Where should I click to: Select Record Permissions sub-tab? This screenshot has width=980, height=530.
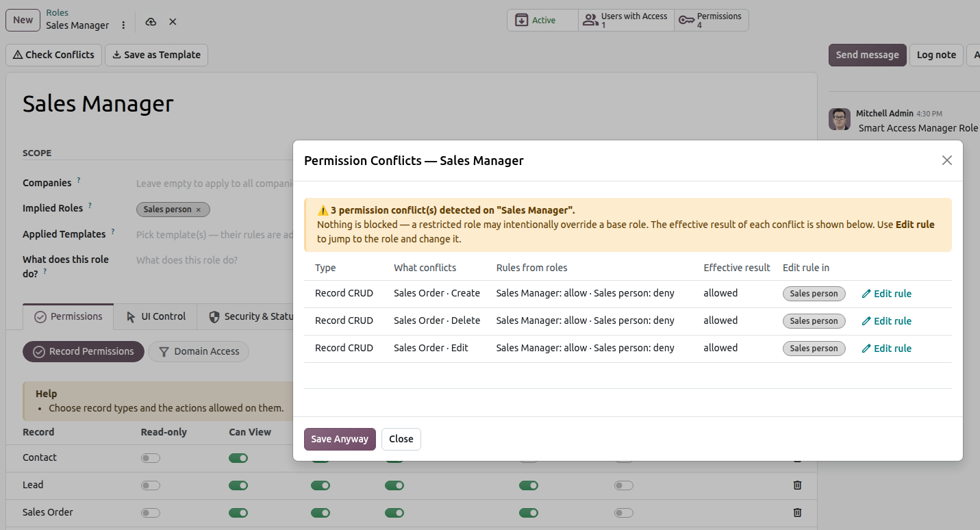pos(84,351)
